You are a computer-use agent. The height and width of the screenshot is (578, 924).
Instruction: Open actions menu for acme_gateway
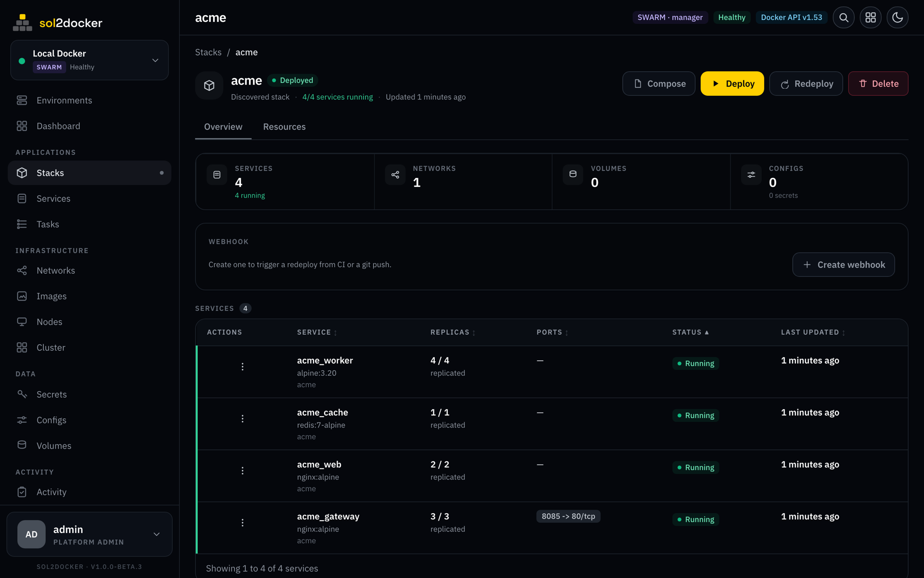pos(243,523)
